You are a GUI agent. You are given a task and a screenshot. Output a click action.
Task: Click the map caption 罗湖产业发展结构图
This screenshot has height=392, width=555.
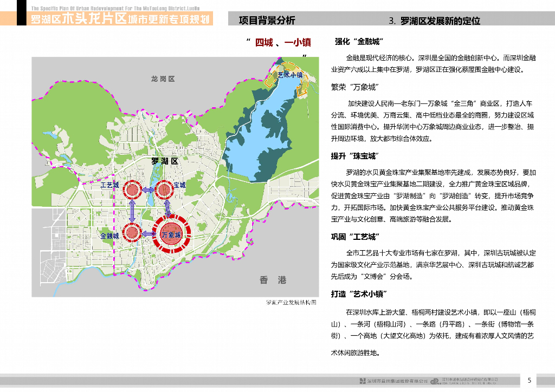(291, 303)
